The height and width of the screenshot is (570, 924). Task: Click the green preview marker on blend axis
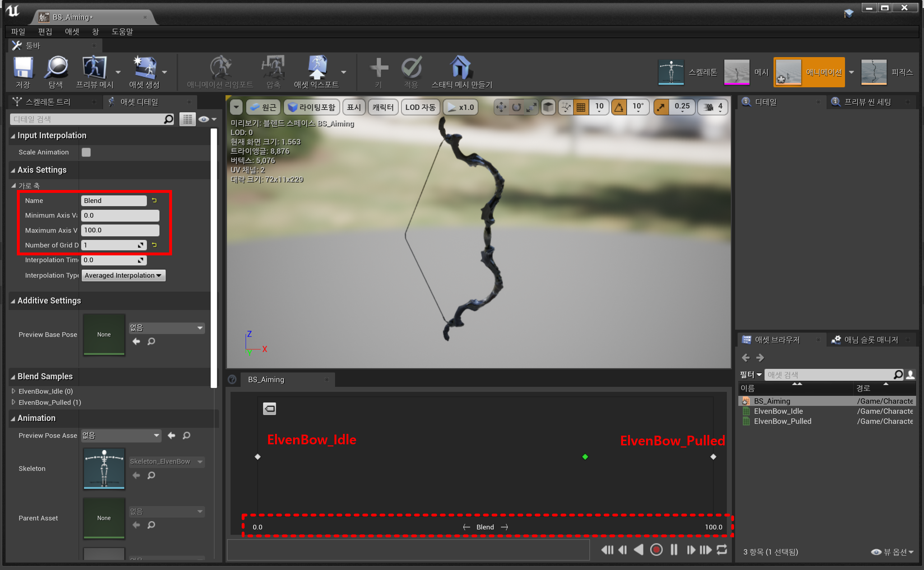[585, 457]
